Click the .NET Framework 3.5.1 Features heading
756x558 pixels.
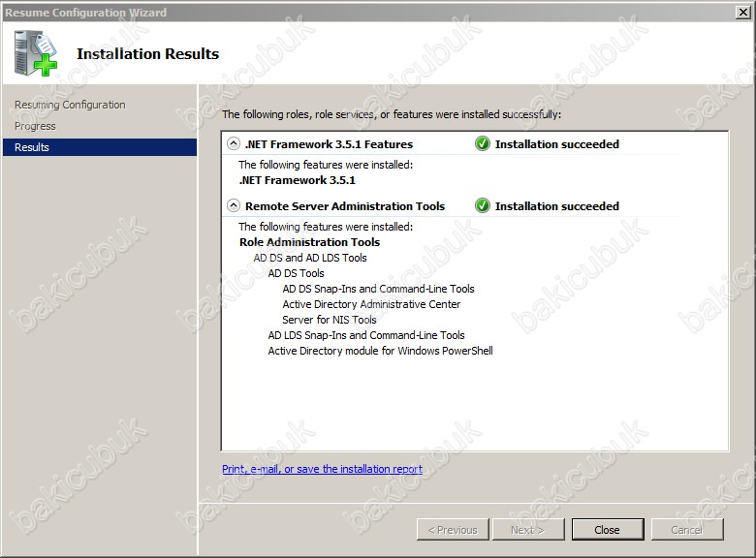pyautogui.click(x=329, y=144)
